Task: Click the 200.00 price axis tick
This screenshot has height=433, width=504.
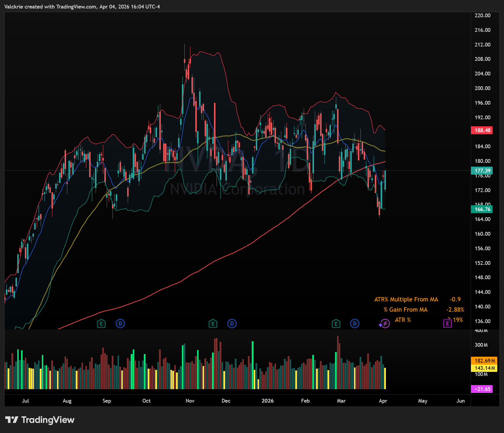Action: click(x=482, y=88)
